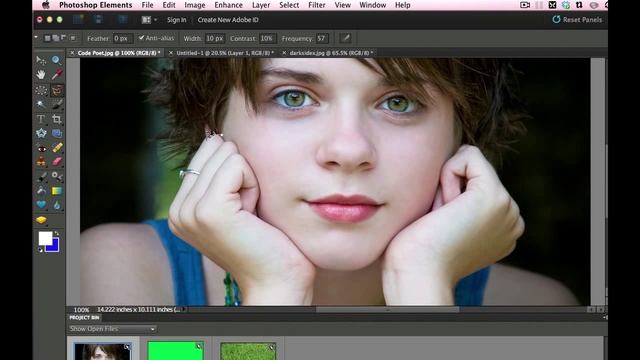Choose the Intersect with Selection mode icon
This screenshot has width=640, height=360.
coord(73,38)
